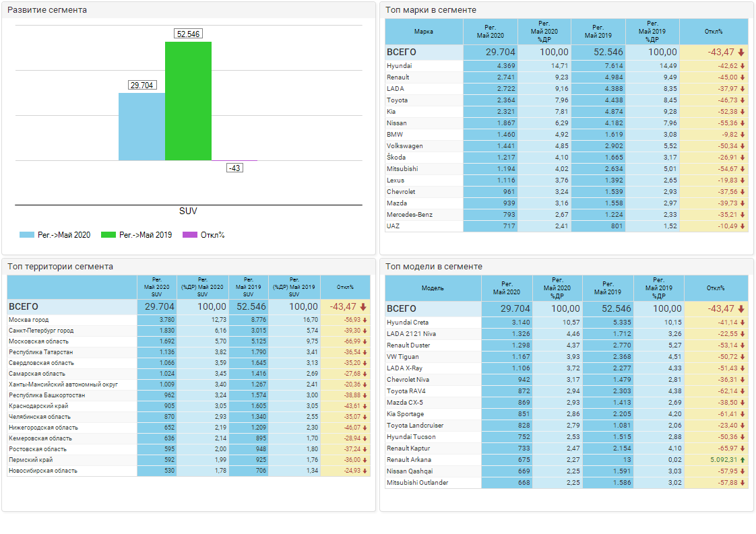This screenshot has height=534, width=756.
Task: Click the red down arrow in Hyundai row
Action: pyautogui.click(x=743, y=66)
